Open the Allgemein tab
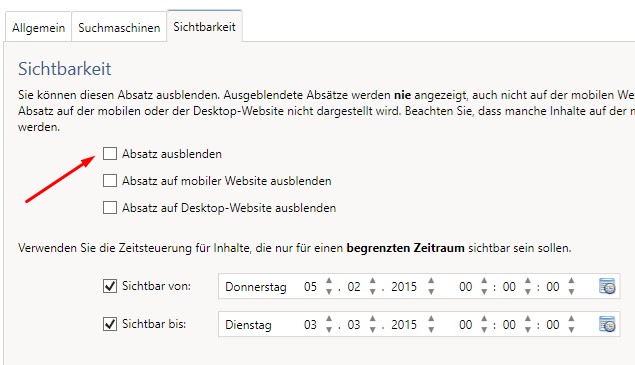The height and width of the screenshot is (365, 635). (38, 28)
